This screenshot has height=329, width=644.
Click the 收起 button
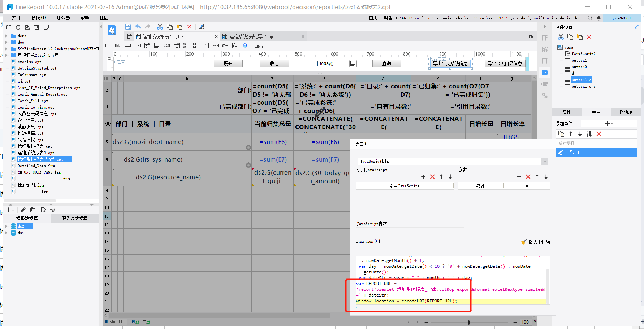coord(274,63)
